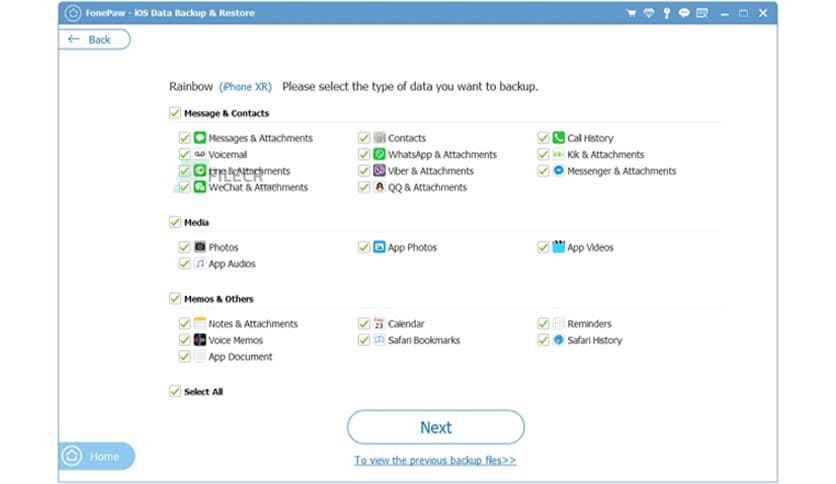Click the Call History phone icon
Viewport: 836px width, 484px height.
coord(558,138)
